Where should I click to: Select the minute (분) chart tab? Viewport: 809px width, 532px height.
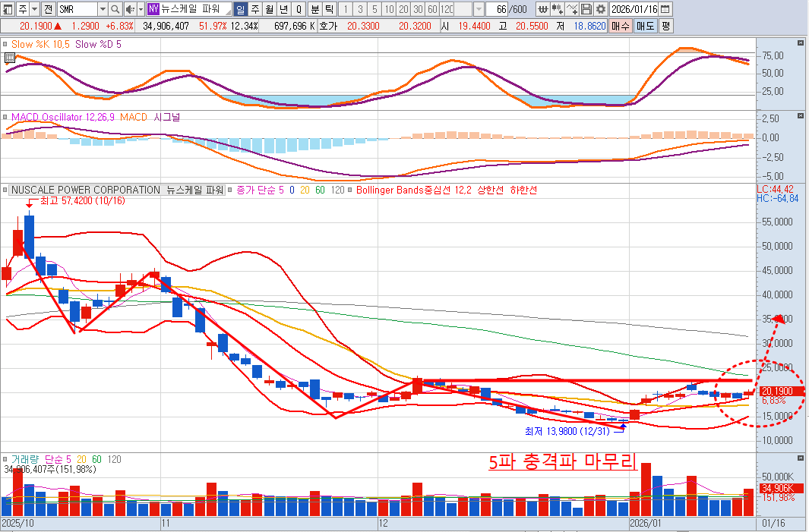tap(314, 9)
